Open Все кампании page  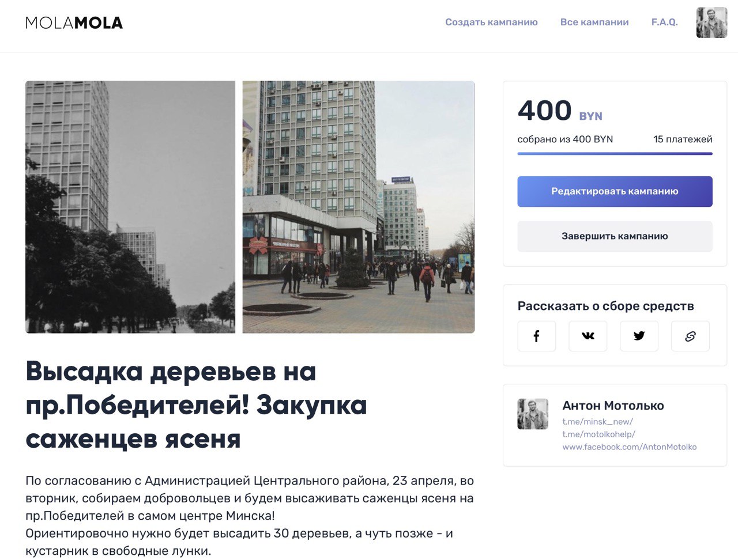(x=594, y=22)
